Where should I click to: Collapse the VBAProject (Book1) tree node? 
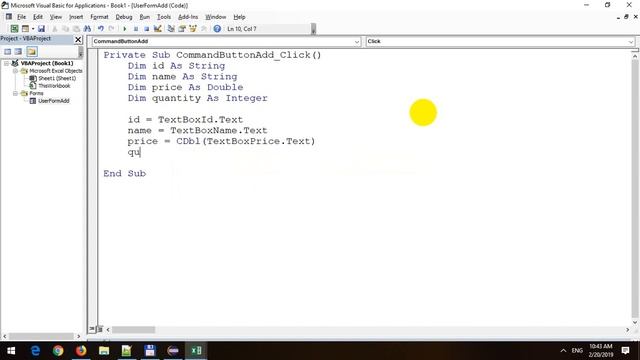(7, 63)
